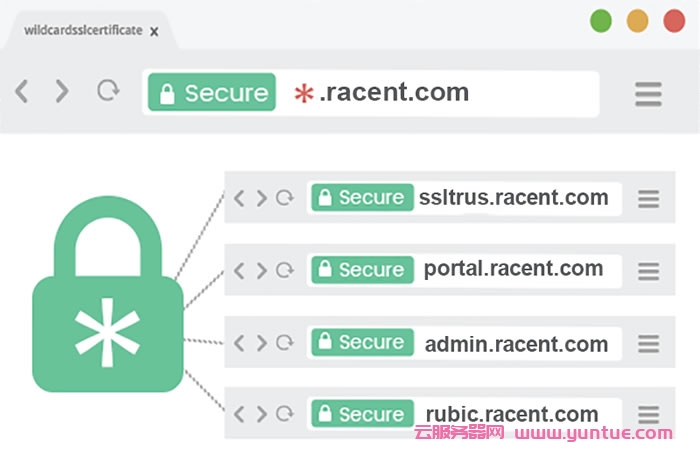
Task: Click the main browser forward arrow
Action: pyautogui.click(x=62, y=92)
